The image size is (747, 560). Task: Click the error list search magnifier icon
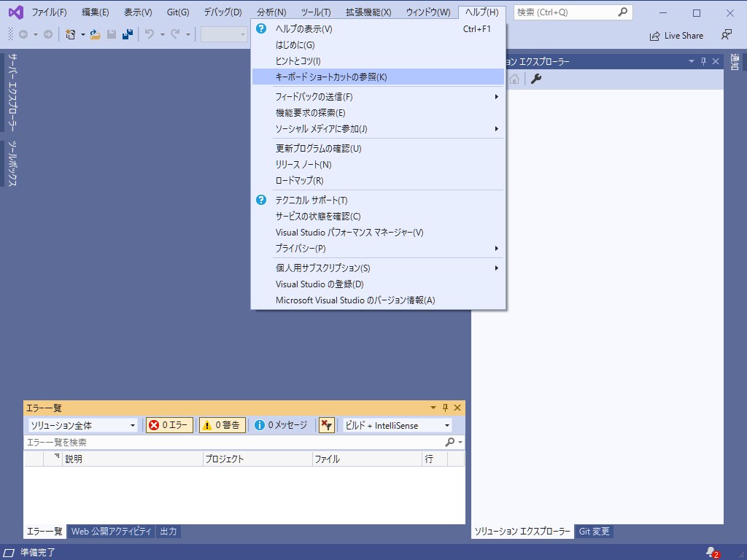click(449, 443)
